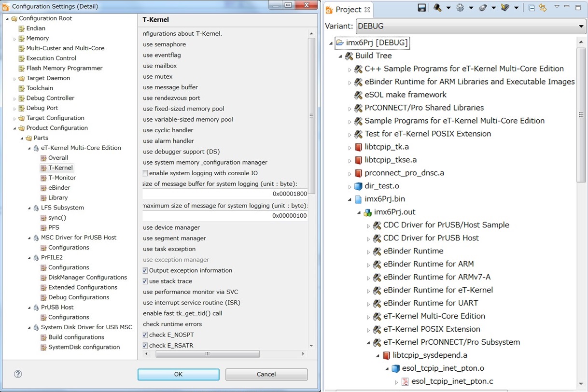Select eT-Kernel POSIX Extension in Project tree

click(x=432, y=329)
